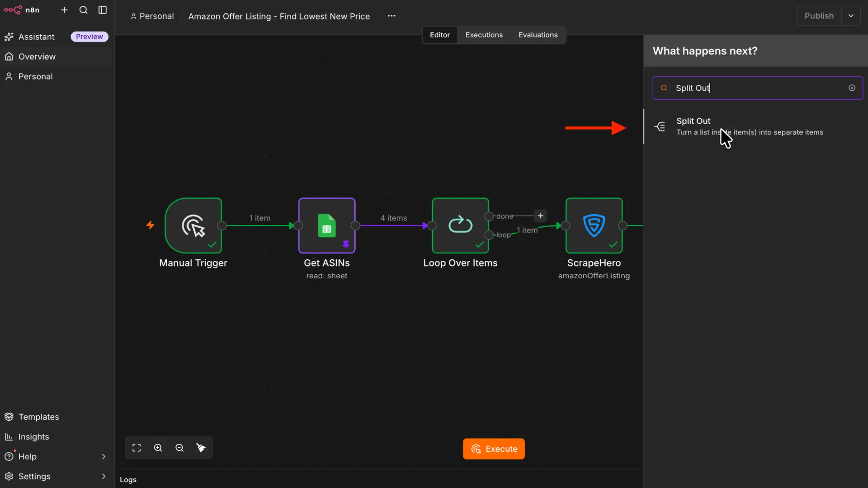The height and width of the screenshot is (488, 868).
Task: Open the Logs panel
Action: point(128,479)
